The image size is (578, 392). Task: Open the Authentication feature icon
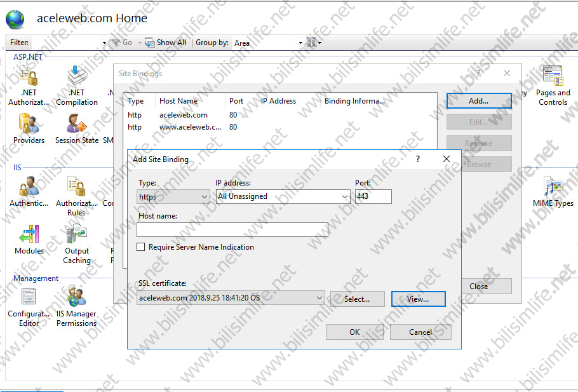29,186
